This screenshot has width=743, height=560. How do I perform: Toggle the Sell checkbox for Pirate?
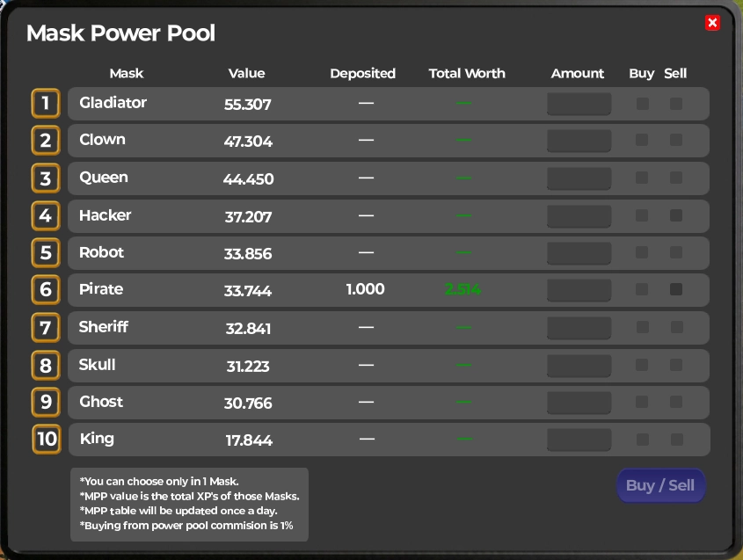(676, 289)
